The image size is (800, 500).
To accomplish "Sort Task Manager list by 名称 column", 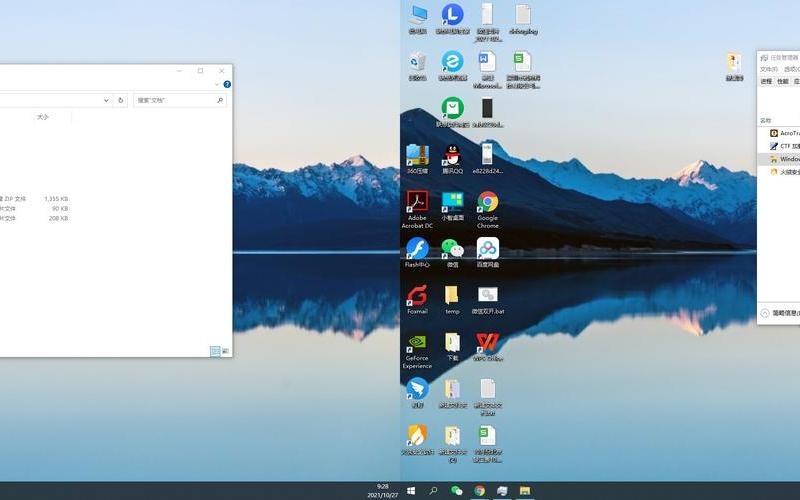I will pos(765,121).
